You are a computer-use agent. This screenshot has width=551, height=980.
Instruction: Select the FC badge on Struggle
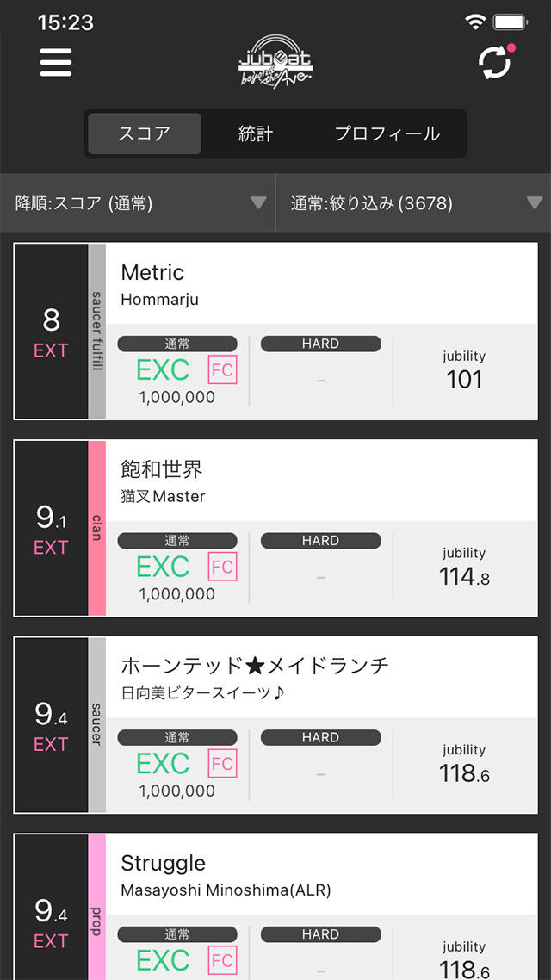click(x=222, y=960)
